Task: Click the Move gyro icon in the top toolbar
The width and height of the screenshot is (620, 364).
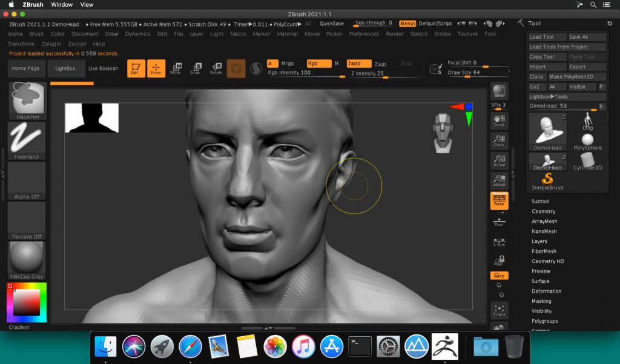Action: pos(177,68)
